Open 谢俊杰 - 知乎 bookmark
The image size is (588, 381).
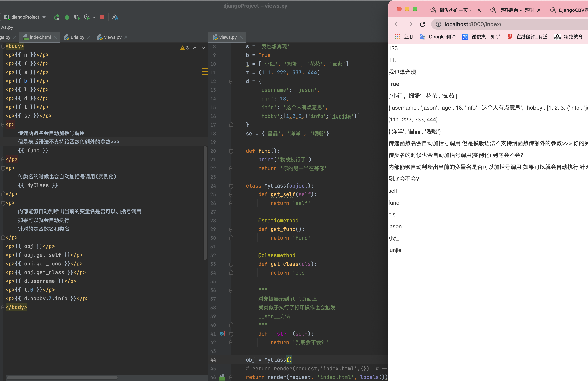click(x=481, y=37)
